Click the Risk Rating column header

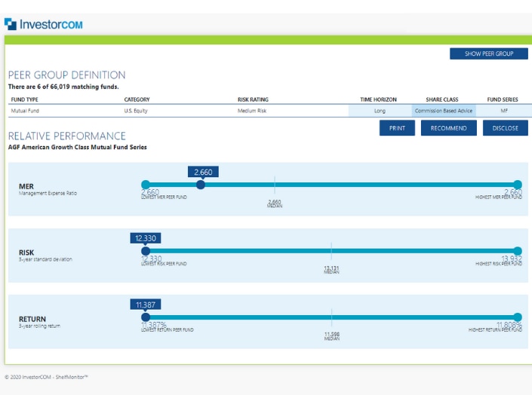tap(253, 100)
